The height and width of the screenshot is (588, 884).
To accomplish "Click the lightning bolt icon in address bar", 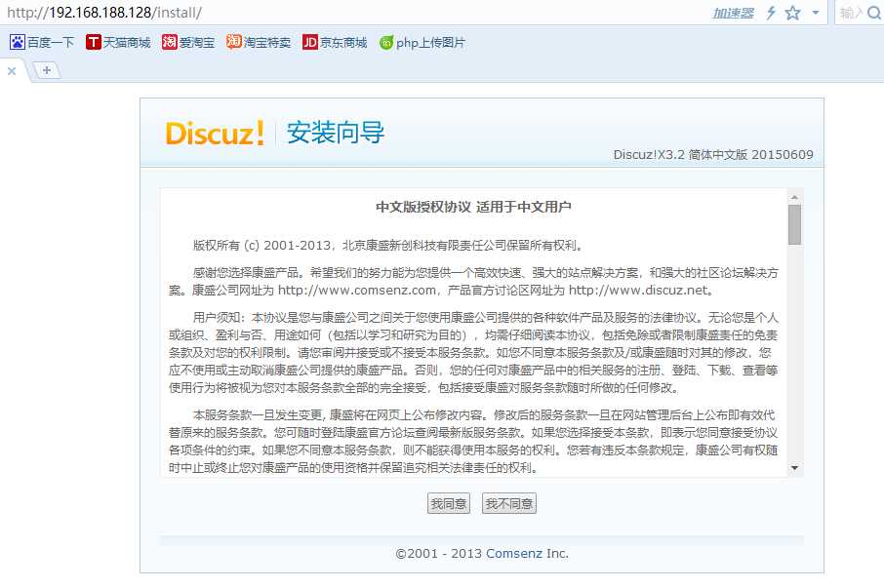I will 770,13.
